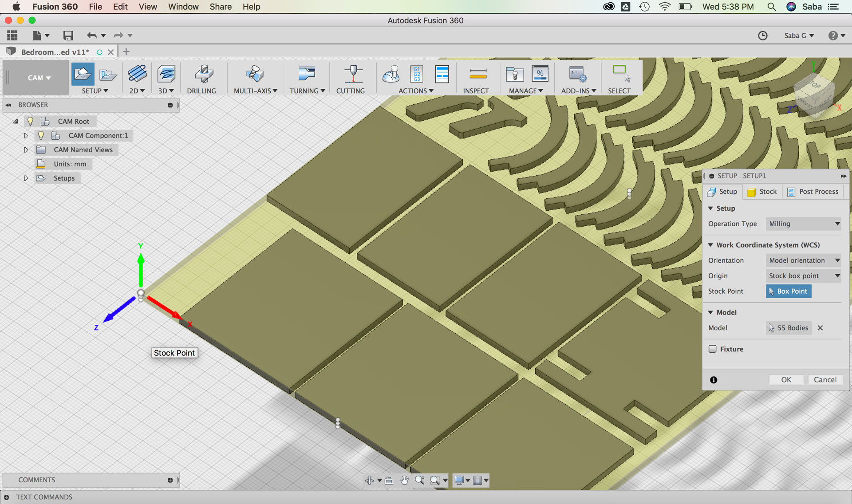Image resolution: width=852 pixels, height=504 pixels.
Task: Open the Origin Stock box point dropdown
Action: [x=804, y=276]
